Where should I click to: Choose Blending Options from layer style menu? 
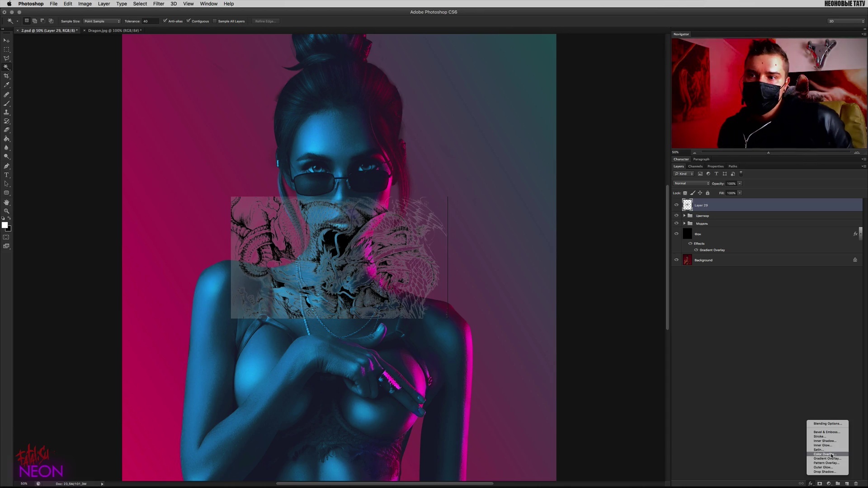point(827,423)
